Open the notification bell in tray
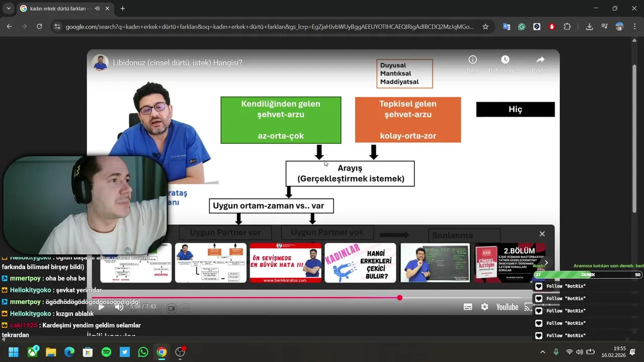This screenshot has width=644, height=362. (632, 352)
